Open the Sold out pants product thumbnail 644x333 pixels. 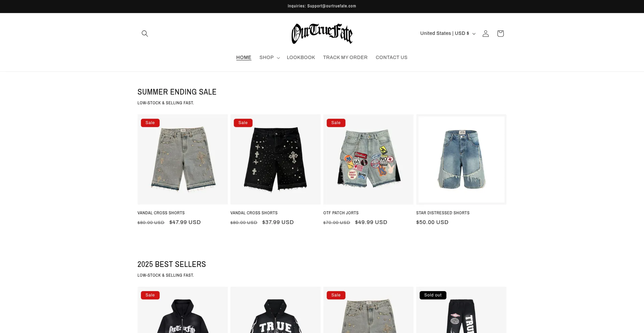pyautogui.click(x=461, y=310)
